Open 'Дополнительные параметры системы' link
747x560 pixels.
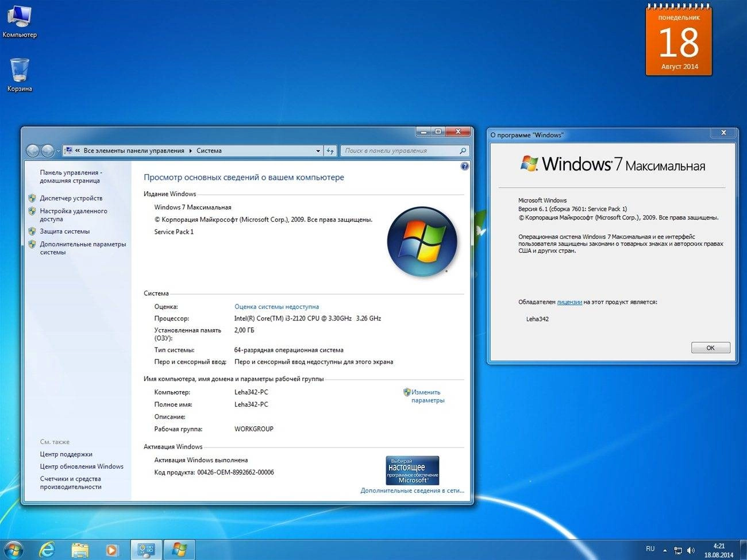tap(83, 248)
